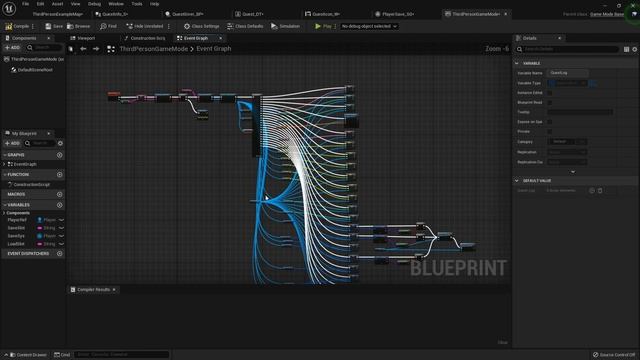Toggle Blueprint Read Only checkbox

click(550, 103)
